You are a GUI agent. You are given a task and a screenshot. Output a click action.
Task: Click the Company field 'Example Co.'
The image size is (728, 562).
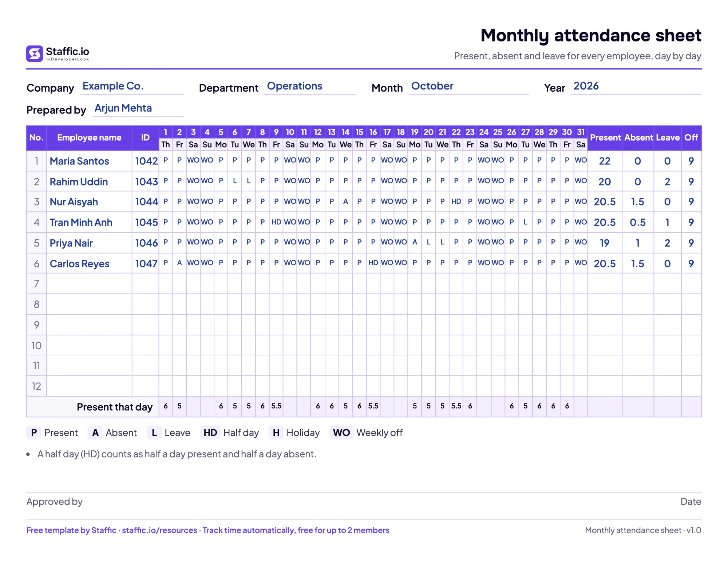coord(132,87)
